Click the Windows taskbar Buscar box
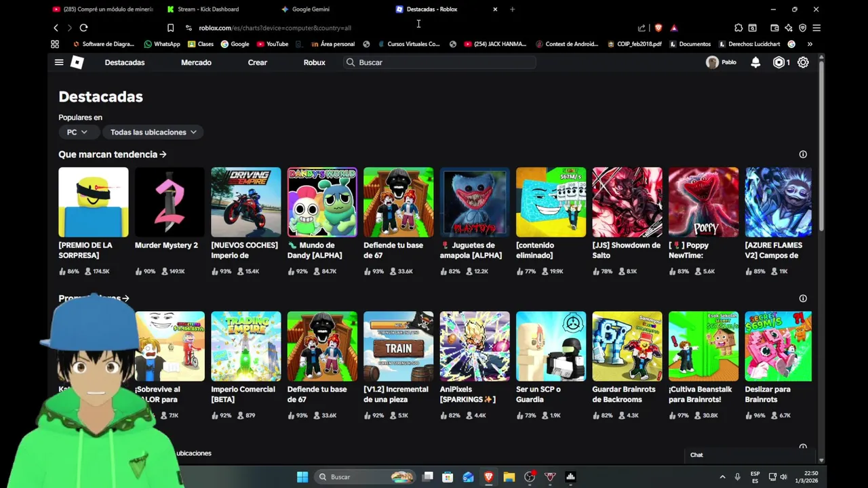Image resolution: width=868 pixels, height=488 pixels. click(366, 476)
